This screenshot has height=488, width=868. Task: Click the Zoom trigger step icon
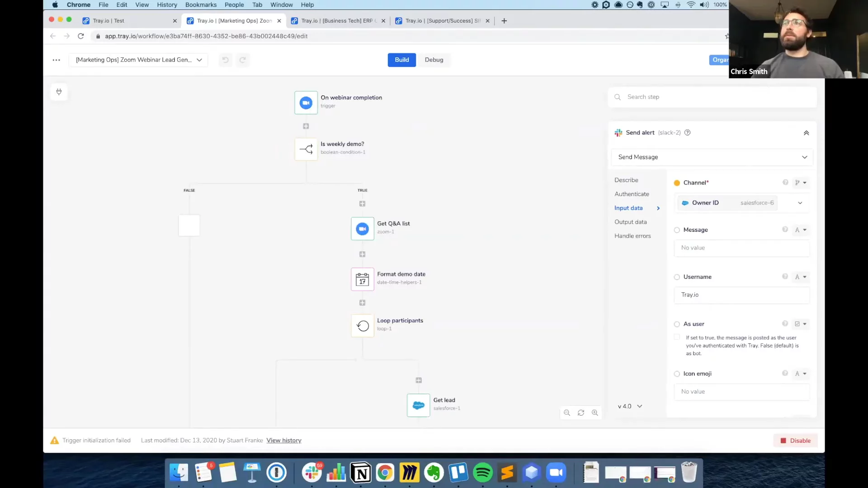[x=306, y=103]
